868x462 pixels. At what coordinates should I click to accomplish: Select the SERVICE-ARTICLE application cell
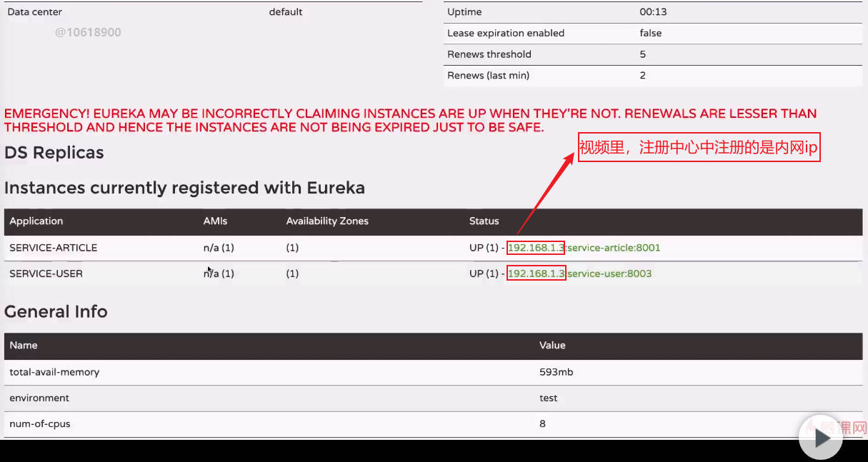click(x=54, y=248)
